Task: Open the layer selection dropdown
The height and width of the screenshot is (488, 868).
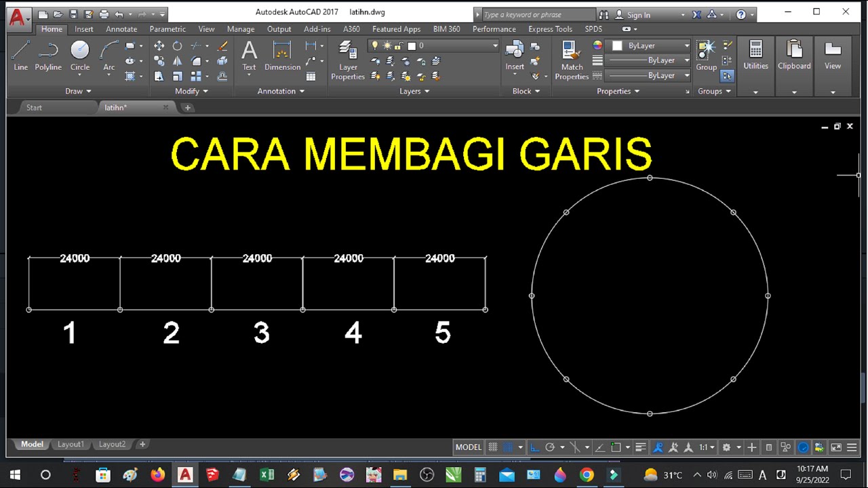Action: (x=433, y=45)
